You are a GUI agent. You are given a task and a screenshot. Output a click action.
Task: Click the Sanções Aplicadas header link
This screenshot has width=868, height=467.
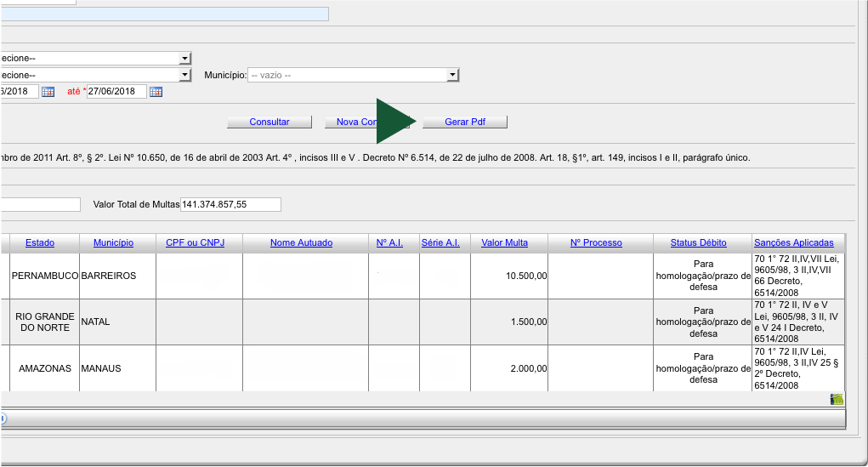click(x=793, y=243)
